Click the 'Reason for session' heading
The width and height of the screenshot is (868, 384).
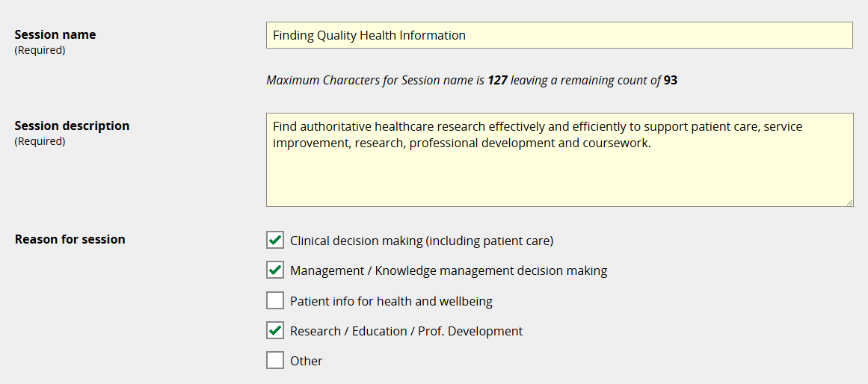pos(70,239)
